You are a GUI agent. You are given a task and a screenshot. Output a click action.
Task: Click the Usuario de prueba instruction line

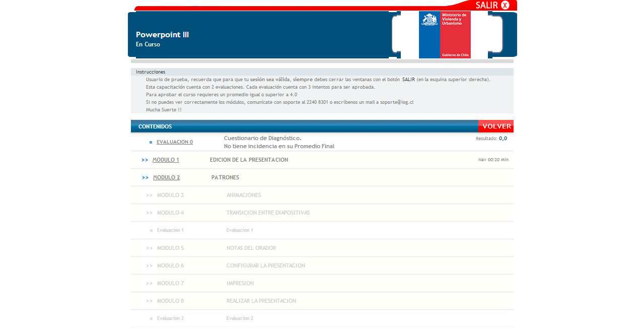[x=318, y=79]
